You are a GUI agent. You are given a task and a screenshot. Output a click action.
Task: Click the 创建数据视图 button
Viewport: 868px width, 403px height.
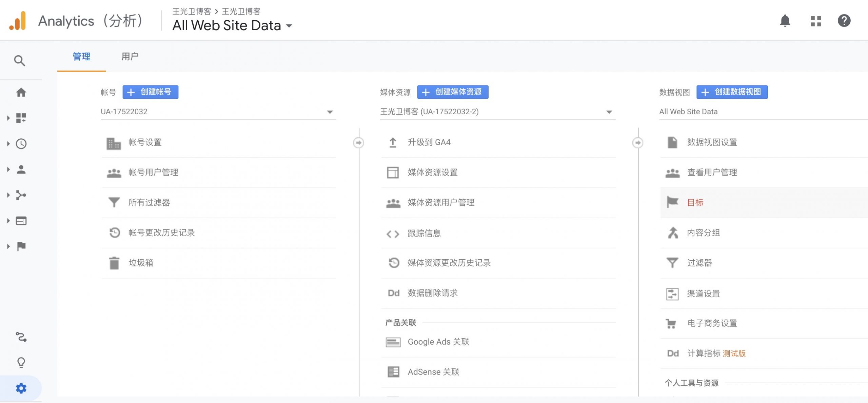pyautogui.click(x=732, y=92)
